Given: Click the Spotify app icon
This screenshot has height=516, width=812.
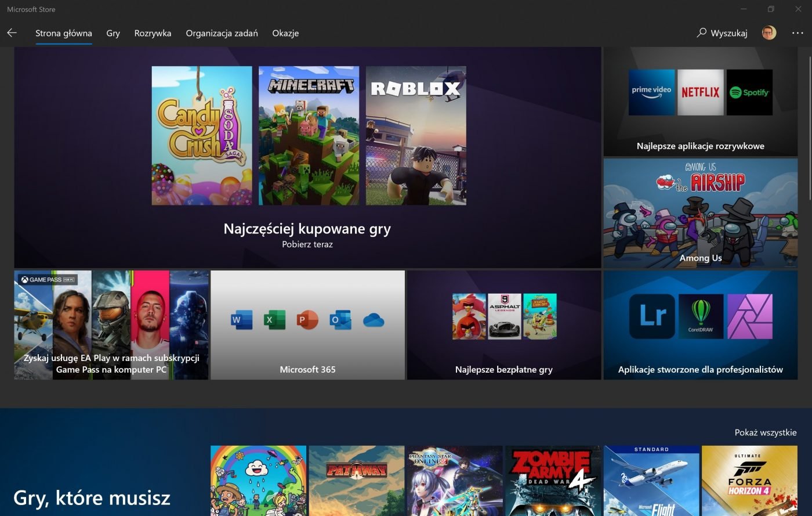Looking at the screenshot, I should [749, 92].
